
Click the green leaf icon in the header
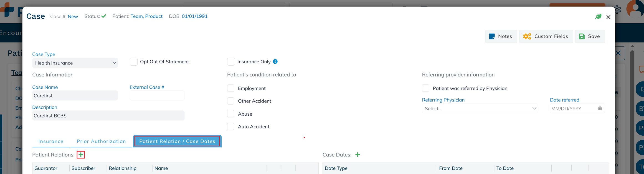(x=598, y=17)
